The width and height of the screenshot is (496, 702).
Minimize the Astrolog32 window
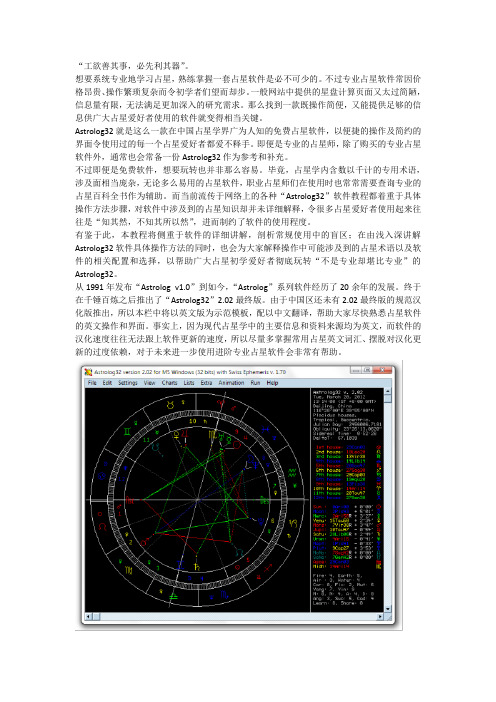pos(356,370)
